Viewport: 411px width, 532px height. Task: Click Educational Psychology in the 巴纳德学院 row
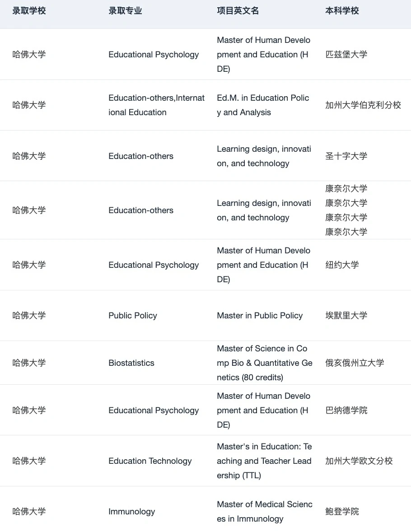154,411
